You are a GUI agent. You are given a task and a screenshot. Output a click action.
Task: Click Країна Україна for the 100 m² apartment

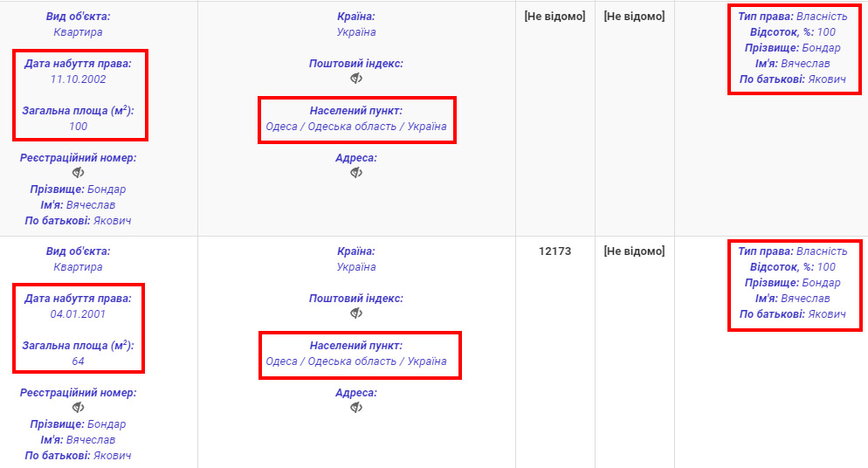(356, 24)
